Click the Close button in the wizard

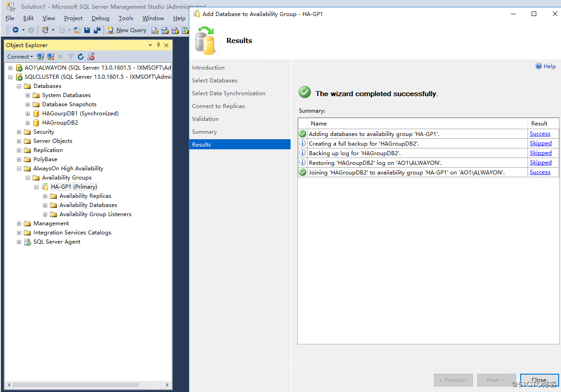[x=539, y=380]
